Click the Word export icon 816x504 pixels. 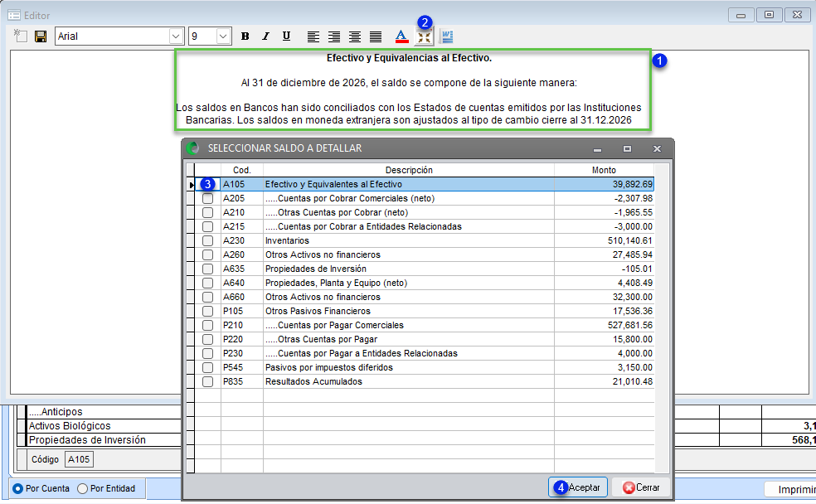(x=447, y=36)
